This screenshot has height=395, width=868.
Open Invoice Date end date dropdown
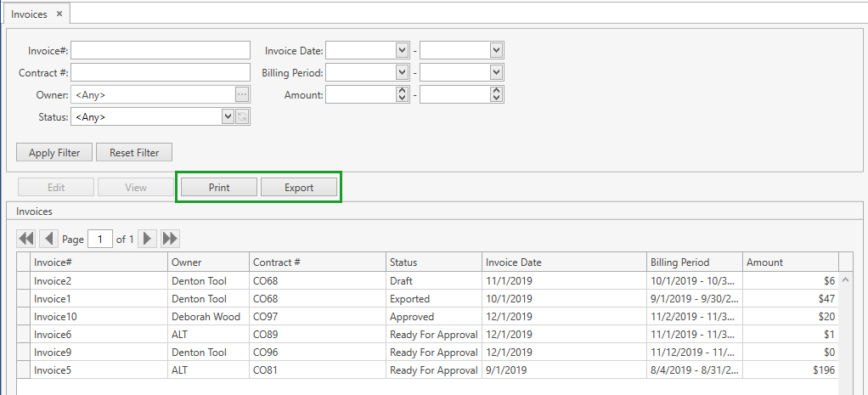[496, 50]
